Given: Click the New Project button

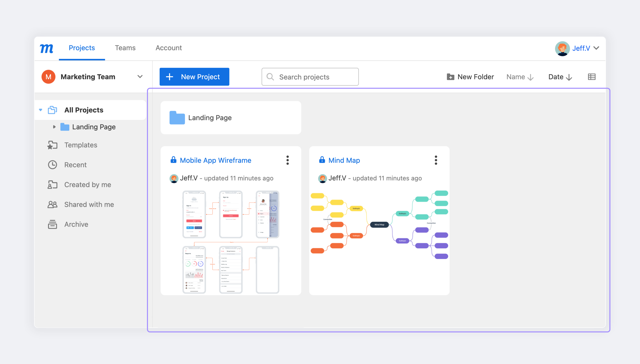Looking at the screenshot, I should (194, 76).
